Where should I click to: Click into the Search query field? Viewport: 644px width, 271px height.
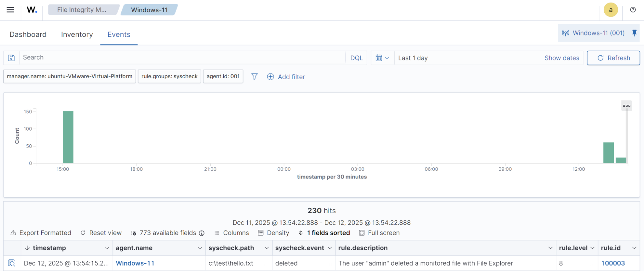pos(182,58)
